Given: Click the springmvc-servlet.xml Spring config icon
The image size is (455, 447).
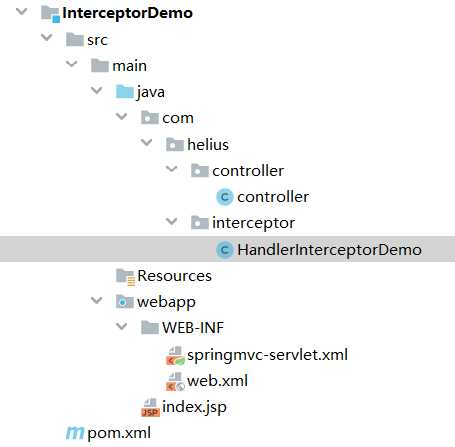Looking at the screenshot, I should [x=175, y=355].
